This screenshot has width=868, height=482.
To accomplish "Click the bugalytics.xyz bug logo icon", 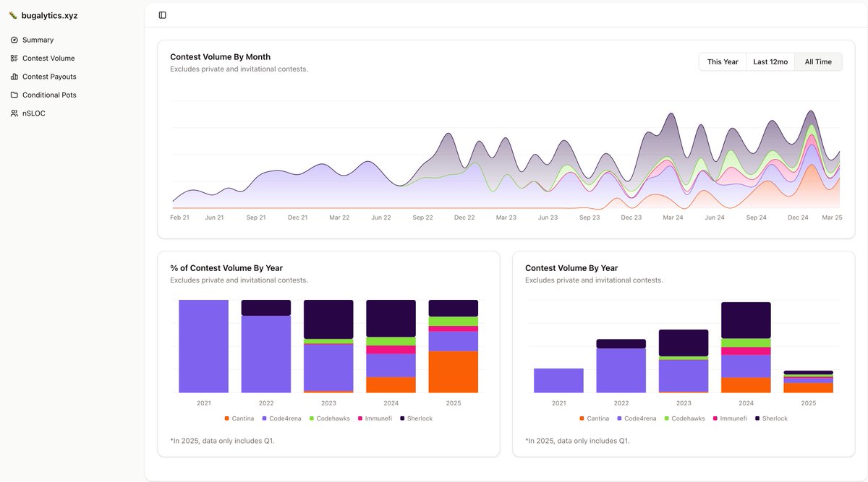I will (13, 15).
